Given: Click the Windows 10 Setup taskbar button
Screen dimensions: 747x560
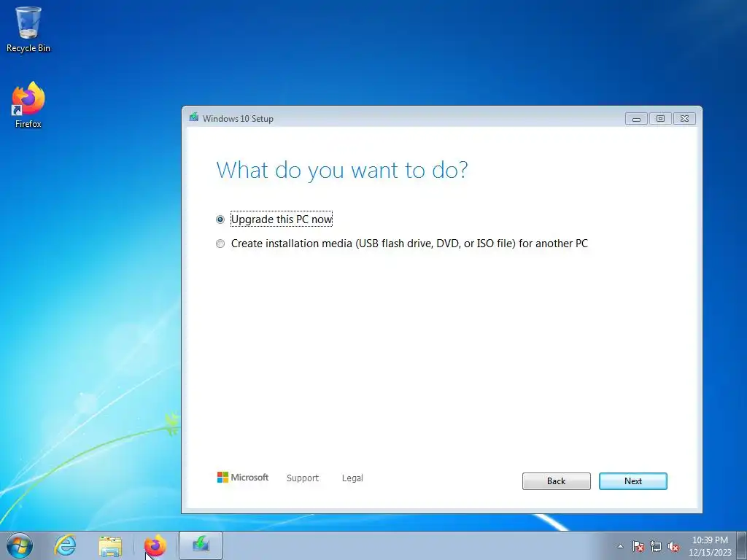Looking at the screenshot, I should pyautogui.click(x=201, y=545).
